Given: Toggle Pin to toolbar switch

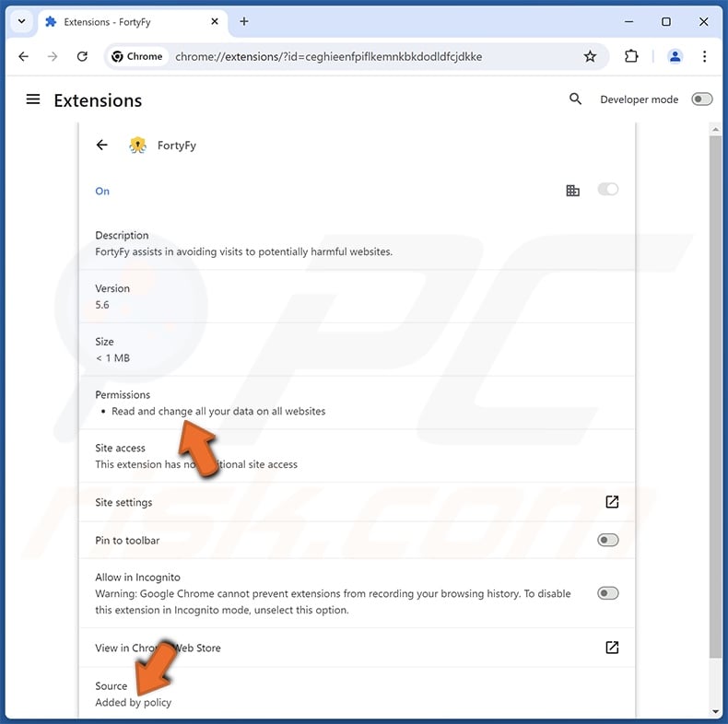Looking at the screenshot, I should (x=608, y=540).
